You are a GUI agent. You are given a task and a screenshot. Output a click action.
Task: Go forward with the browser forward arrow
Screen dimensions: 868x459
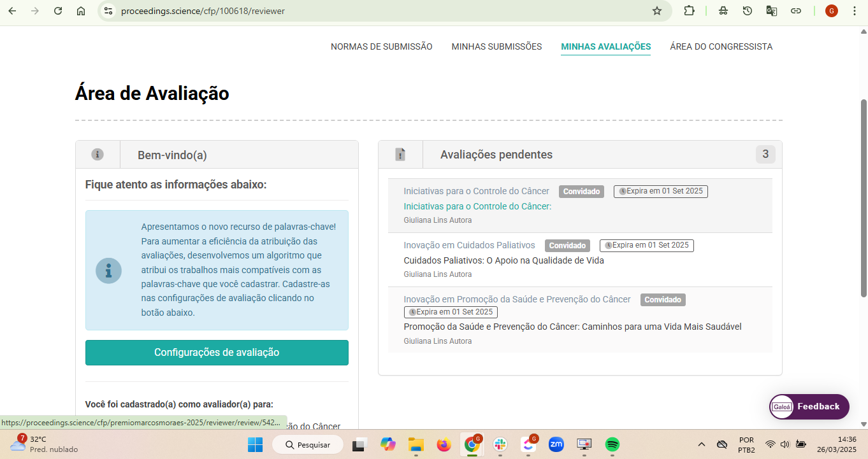(x=35, y=11)
